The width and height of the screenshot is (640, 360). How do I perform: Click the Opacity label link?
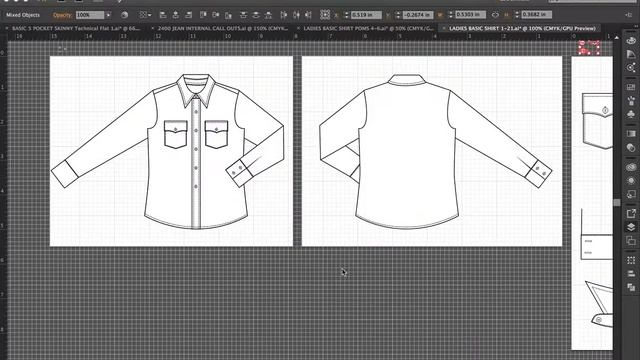pyautogui.click(x=62, y=15)
